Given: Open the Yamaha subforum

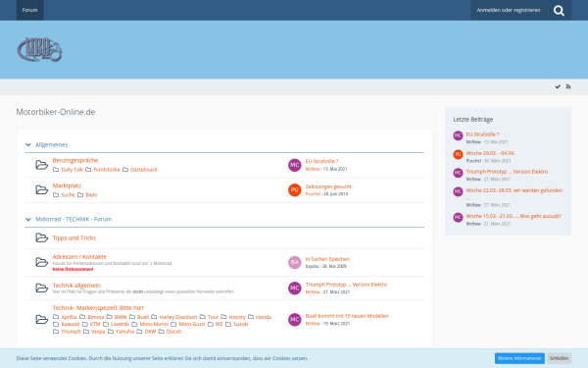Looking at the screenshot, I should 124,332.
